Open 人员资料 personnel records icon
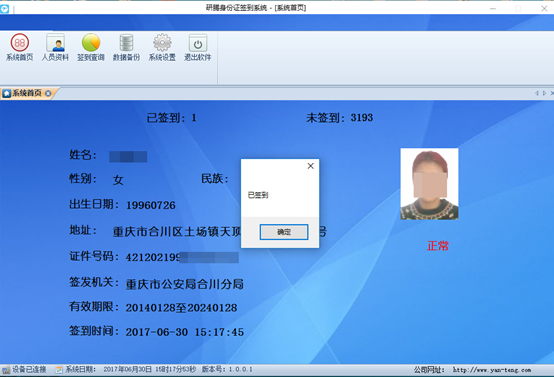The width and height of the screenshot is (554, 377). click(x=55, y=47)
